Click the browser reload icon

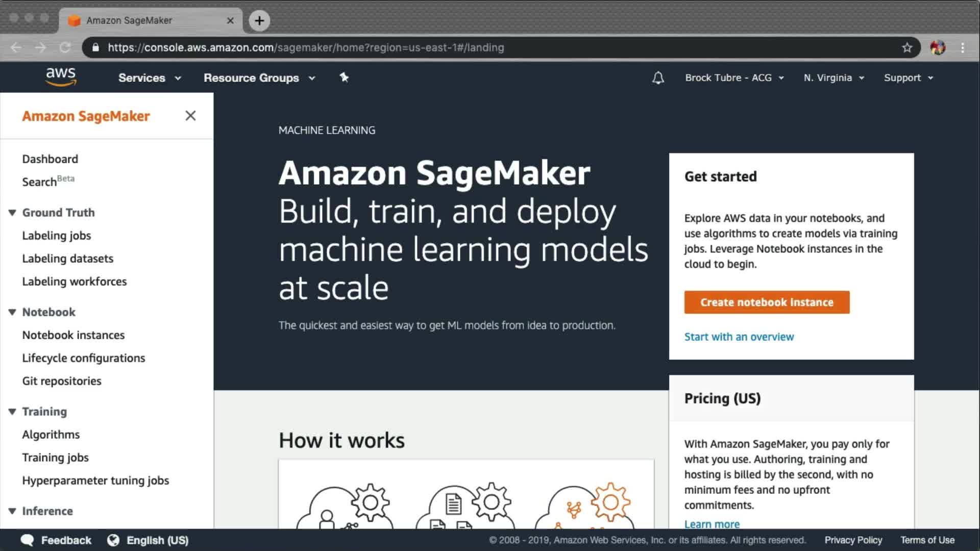coord(65,47)
